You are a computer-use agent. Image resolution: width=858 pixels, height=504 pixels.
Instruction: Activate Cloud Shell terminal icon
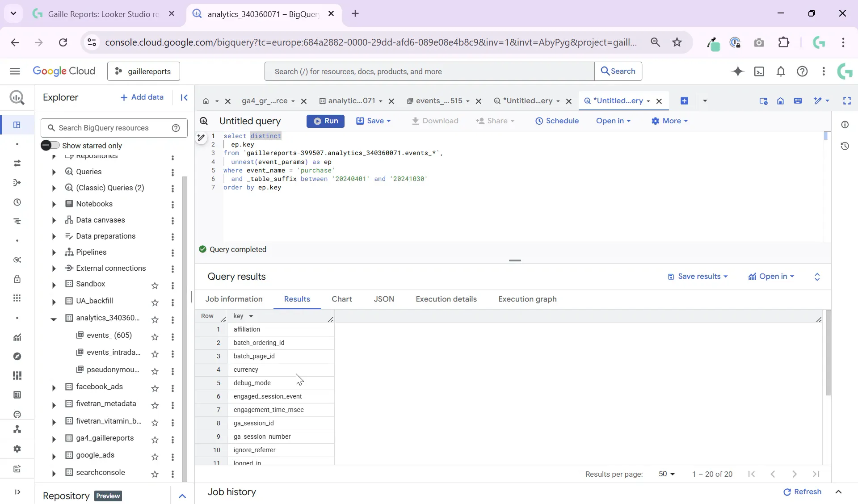point(759,71)
